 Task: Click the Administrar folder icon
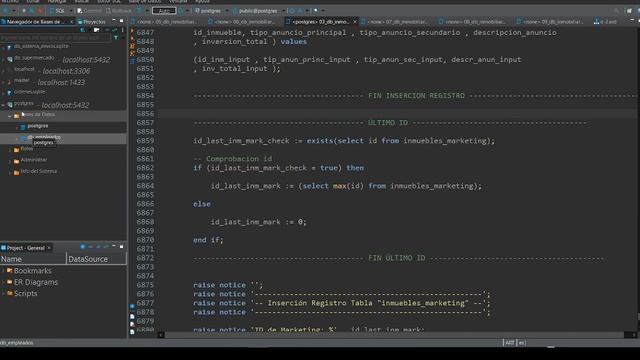(x=16, y=161)
